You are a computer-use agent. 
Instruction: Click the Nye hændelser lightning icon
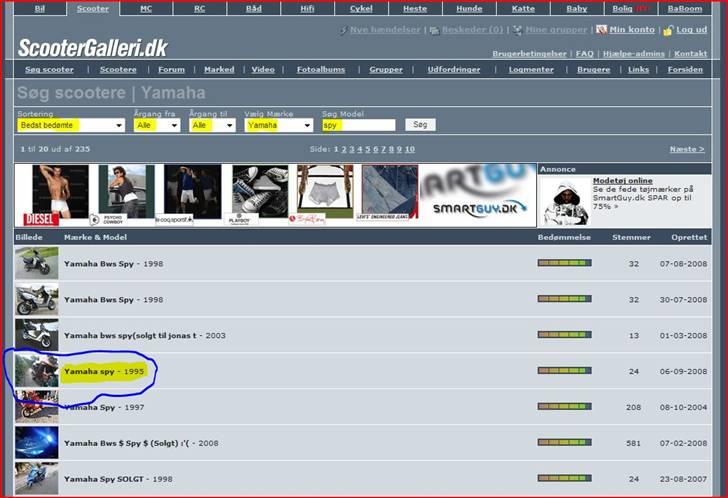click(343, 30)
